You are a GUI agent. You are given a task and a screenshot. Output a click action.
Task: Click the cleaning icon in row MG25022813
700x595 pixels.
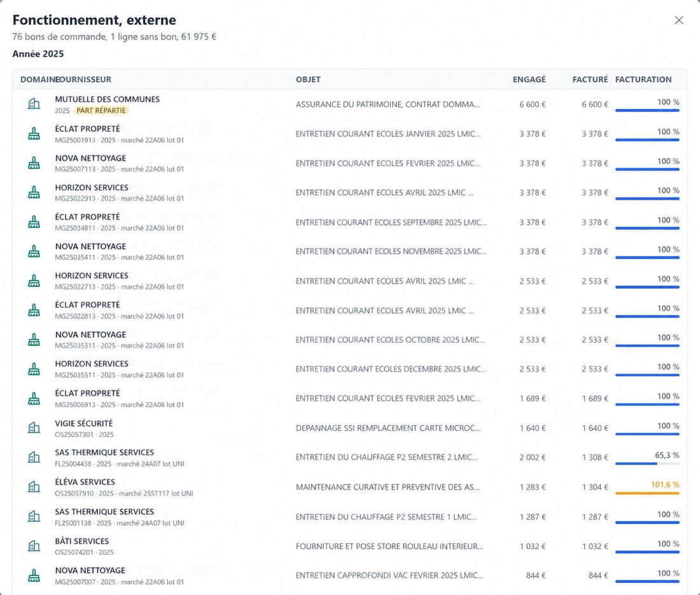(x=34, y=310)
